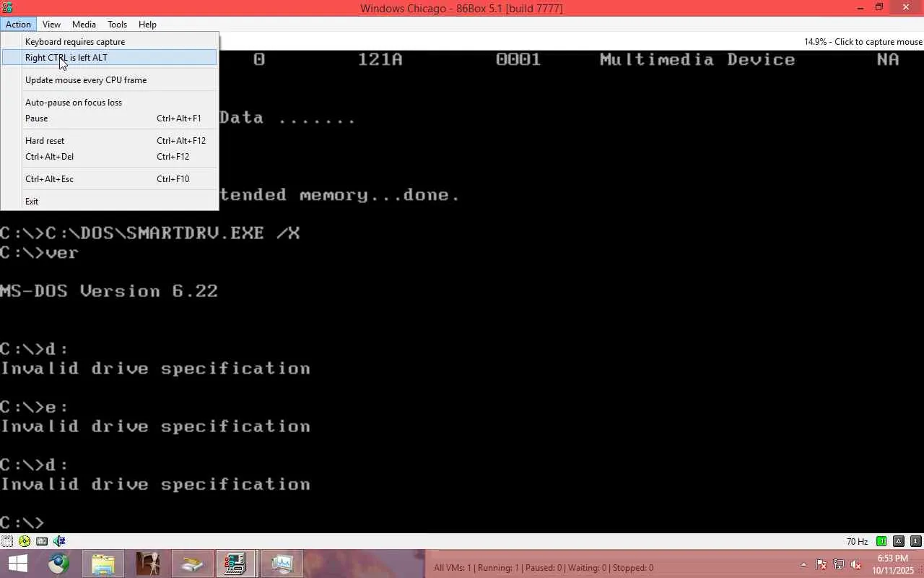Click the 'MS-DOS Version 6.22' line
Screen dimensions: 924x578
109,291
